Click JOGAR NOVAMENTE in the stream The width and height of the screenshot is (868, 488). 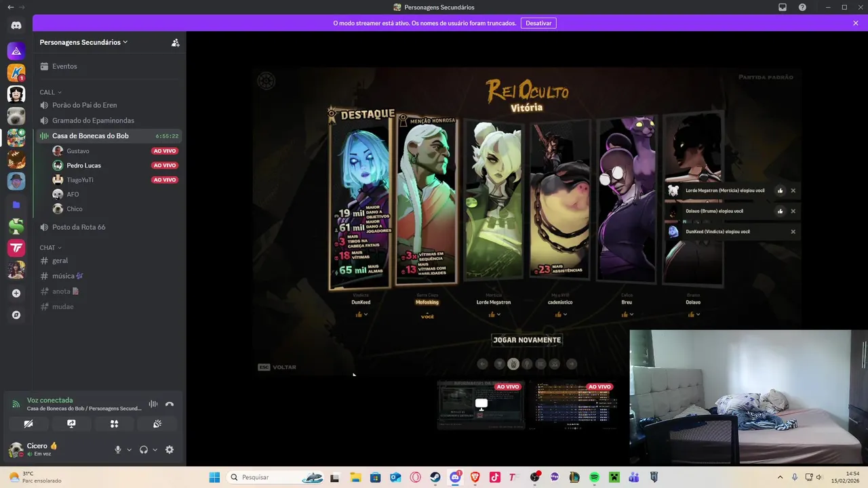(527, 340)
